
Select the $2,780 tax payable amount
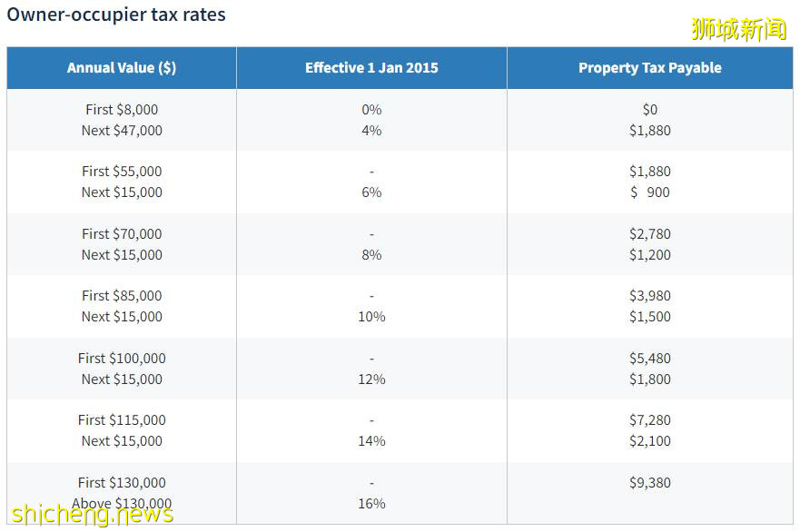[649, 234]
